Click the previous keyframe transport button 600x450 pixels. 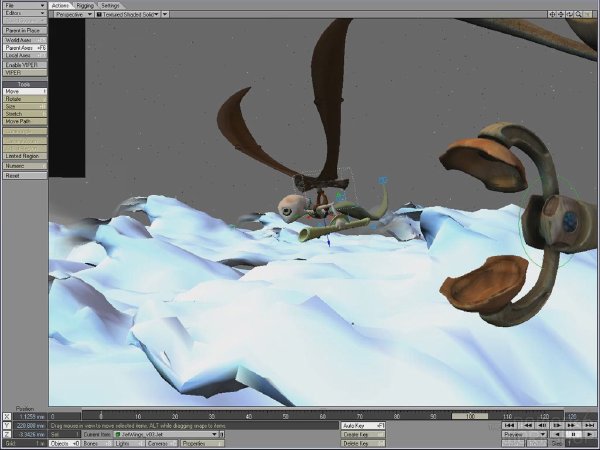tap(528, 425)
